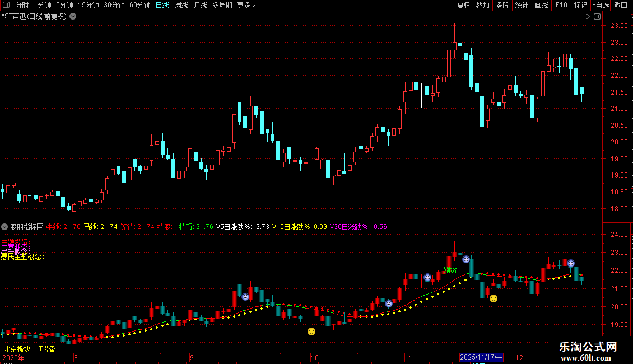Image resolution: width=633 pixels, height=364 pixels.
Task: Open F10 company information
Action: pyautogui.click(x=561, y=5)
